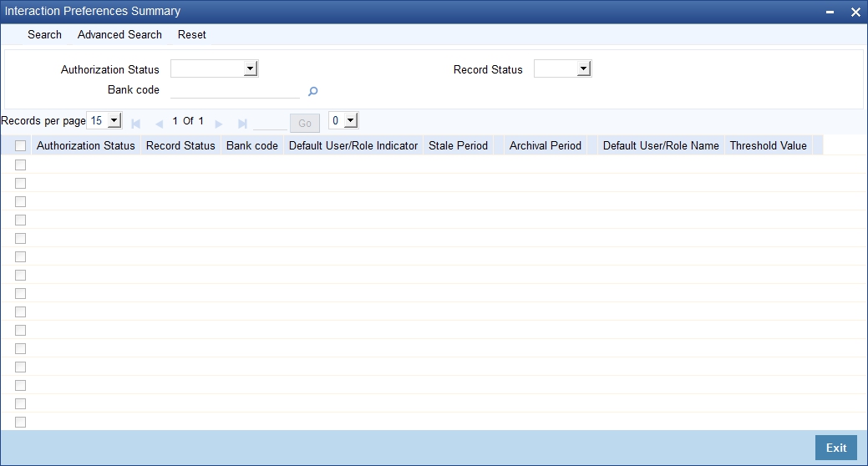Tick the last row checkbox in results
This screenshot has width=868, height=466.
[21, 423]
